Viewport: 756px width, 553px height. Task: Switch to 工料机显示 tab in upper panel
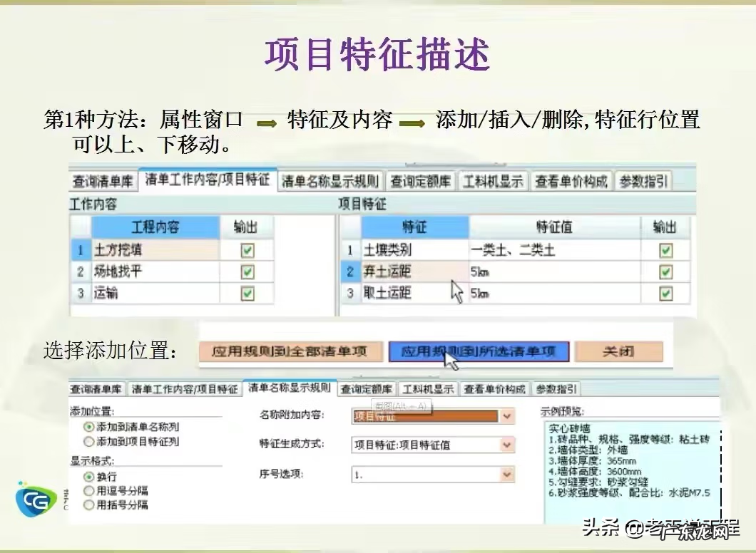coord(494,181)
